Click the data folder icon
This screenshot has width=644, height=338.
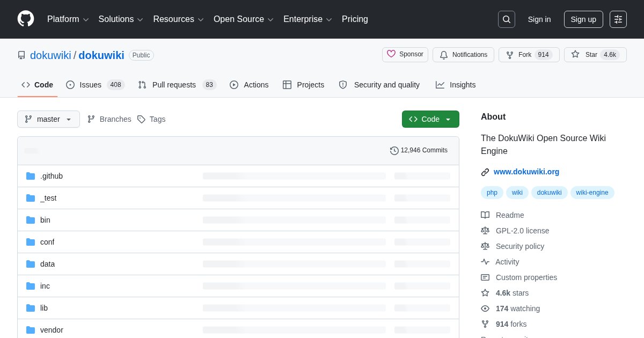click(x=31, y=264)
